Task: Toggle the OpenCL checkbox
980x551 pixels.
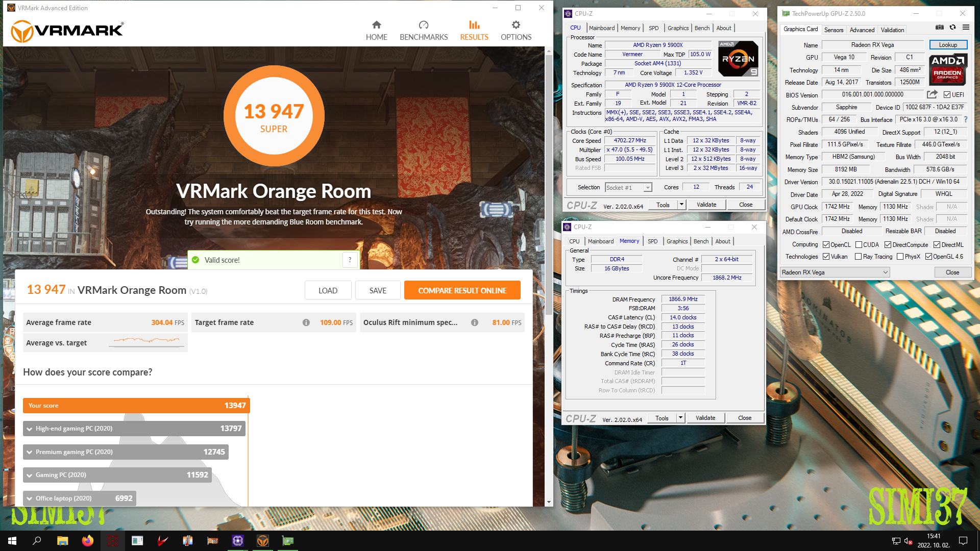Action: 826,245
